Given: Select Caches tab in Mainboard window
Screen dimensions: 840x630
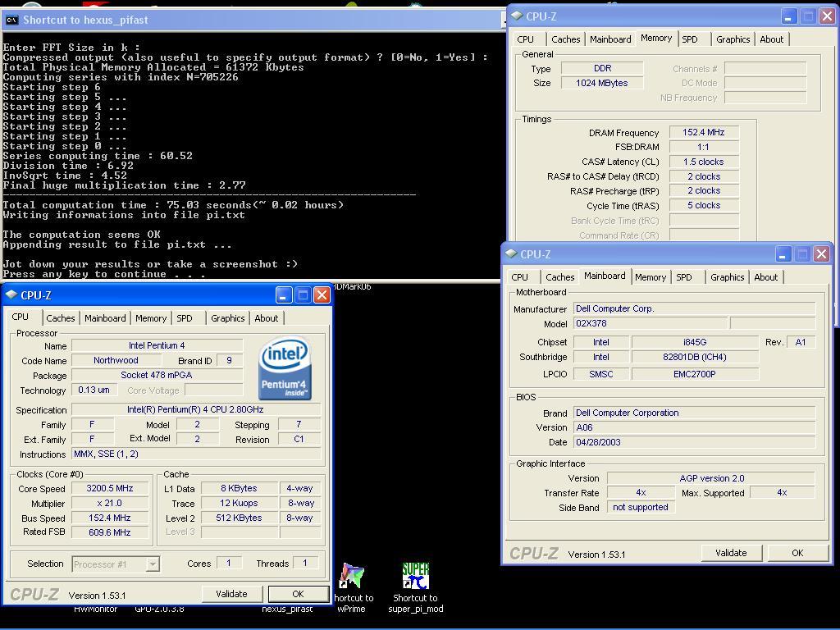Looking at the screenshot, I should tap(559, 277).
